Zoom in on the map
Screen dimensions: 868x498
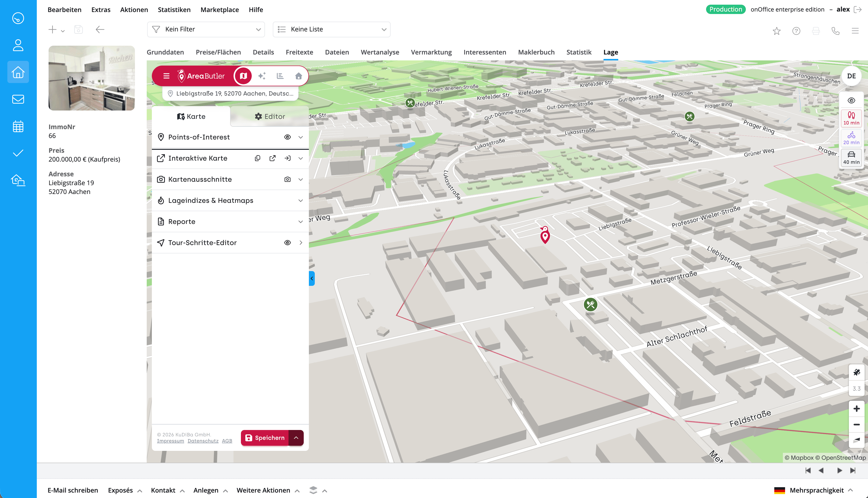(x=856, y=409)
